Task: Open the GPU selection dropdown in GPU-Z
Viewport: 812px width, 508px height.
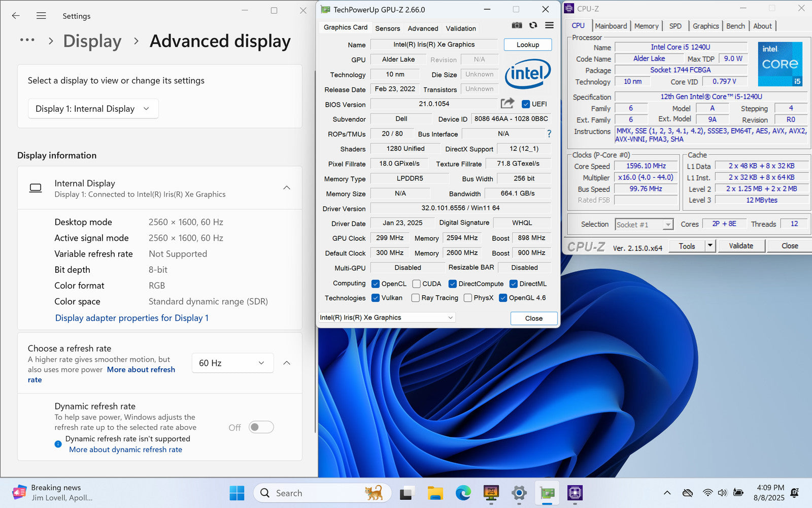Action: (387, 317)
